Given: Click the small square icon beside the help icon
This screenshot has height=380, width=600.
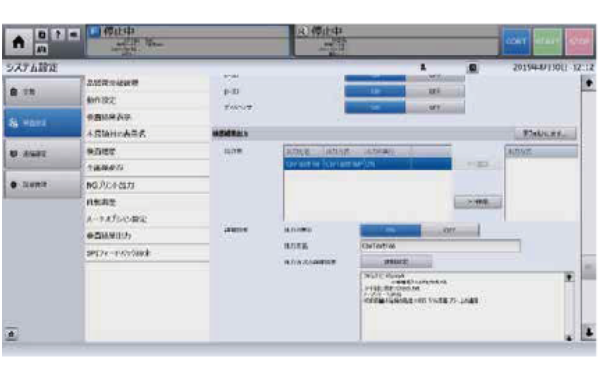Looking at the screenshot, I should [42, 35].
